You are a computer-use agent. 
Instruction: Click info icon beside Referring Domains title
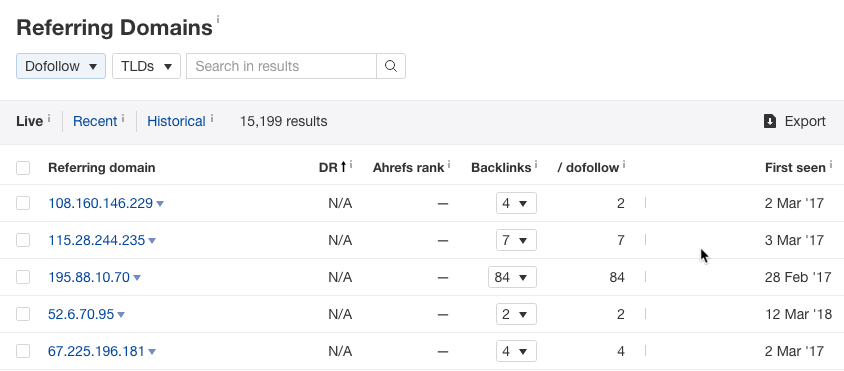(x=218, y=20)
